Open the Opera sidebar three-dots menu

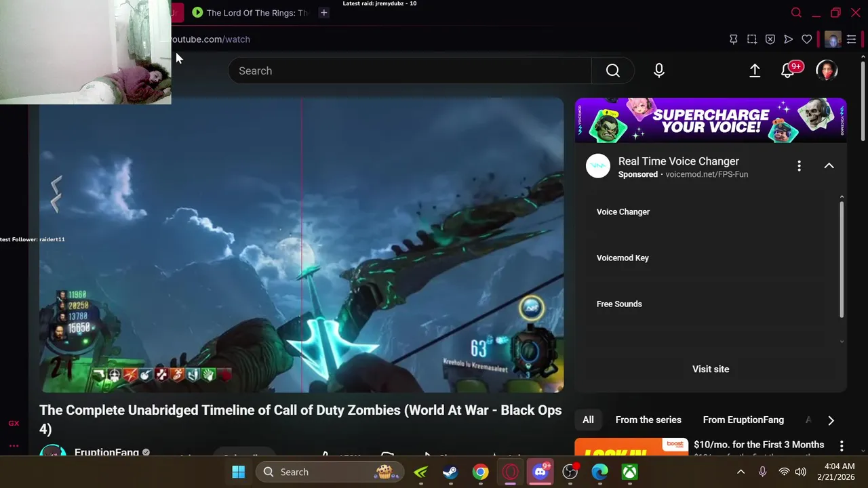click(14, 445)
